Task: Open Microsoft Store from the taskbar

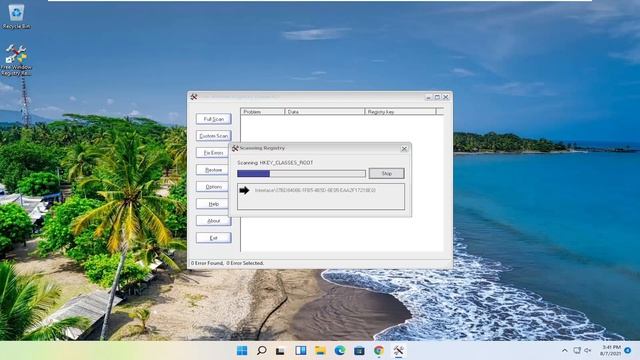Action: (359, 351)
